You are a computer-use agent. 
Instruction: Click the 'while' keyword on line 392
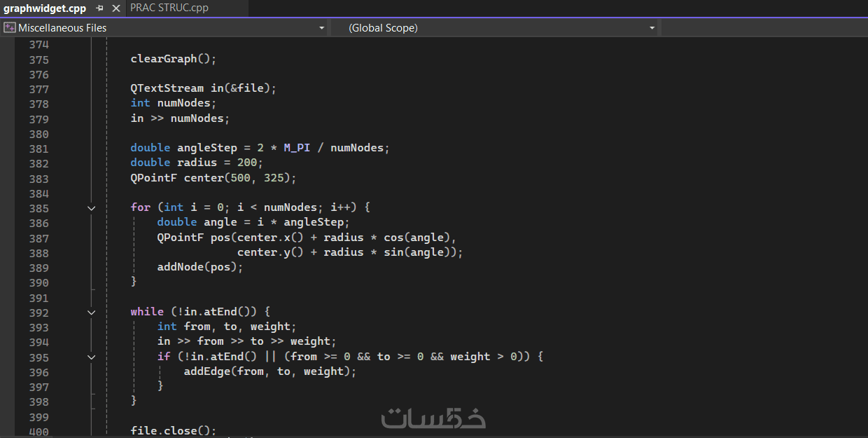tap(147, 312)
